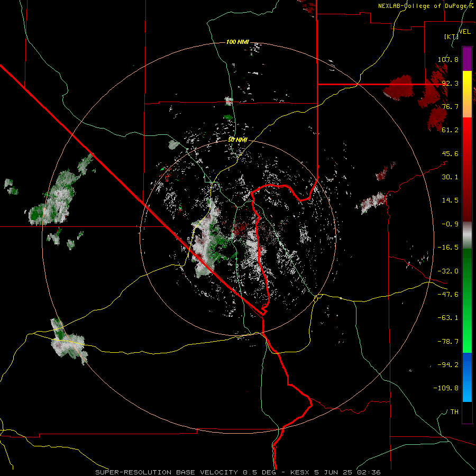This screenshot has height=476, width=476.
Task: Select the 107.8 velocity scale value
Action: [448, 59]
